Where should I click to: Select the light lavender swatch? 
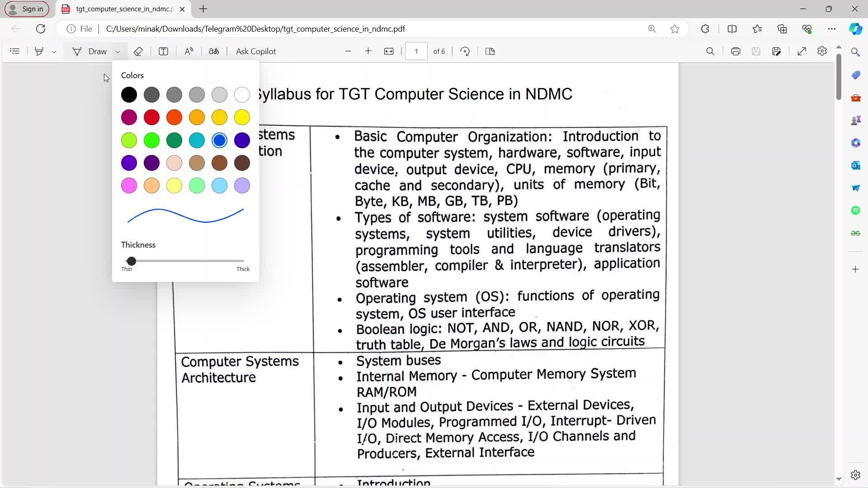[242, 186]
